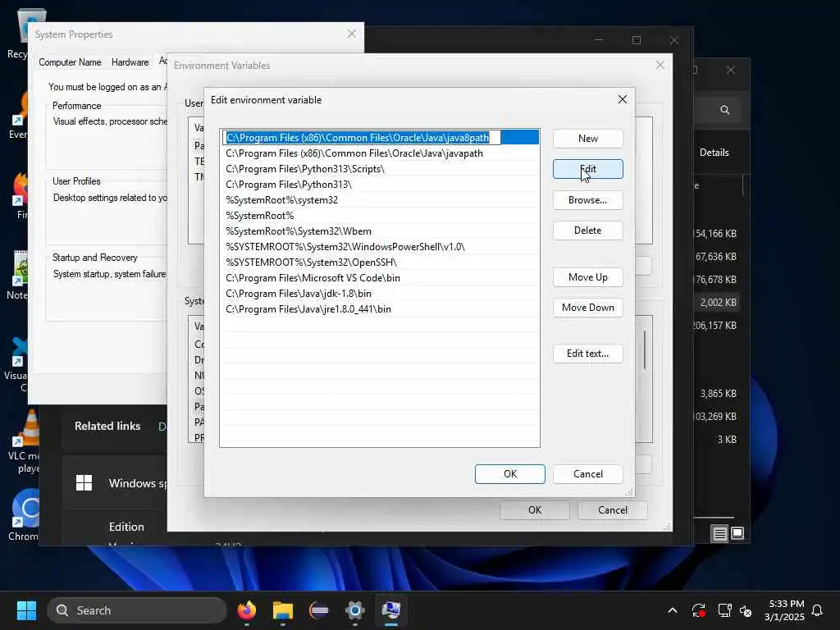Image resolution: width=840 pixels, height=630 pixels.
Task: Click the Edit text... button
Action: (587, 354)
